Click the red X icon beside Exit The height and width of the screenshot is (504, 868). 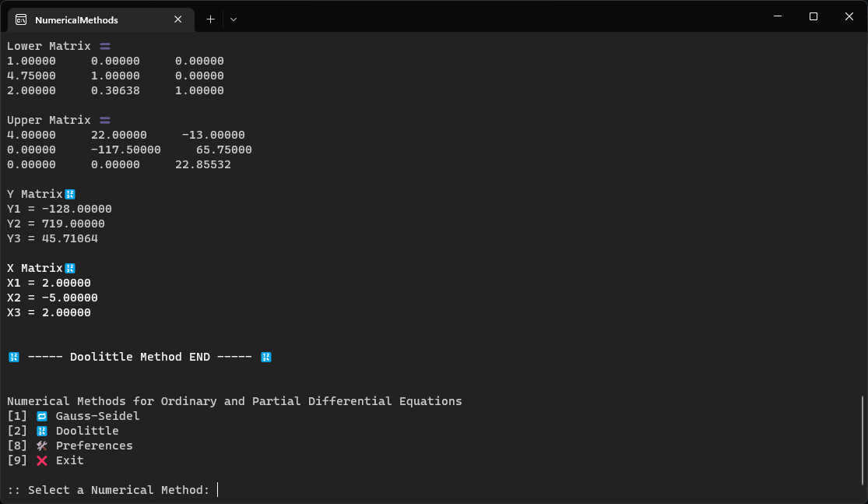pos(41,460)
